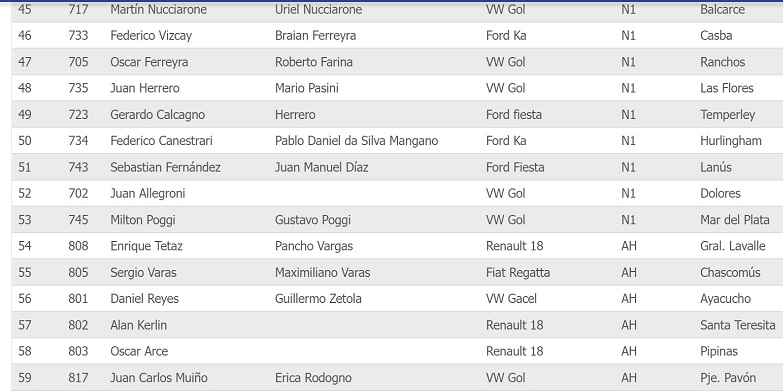Click co-driver Braian Ferreyra

tap(315, 35)
